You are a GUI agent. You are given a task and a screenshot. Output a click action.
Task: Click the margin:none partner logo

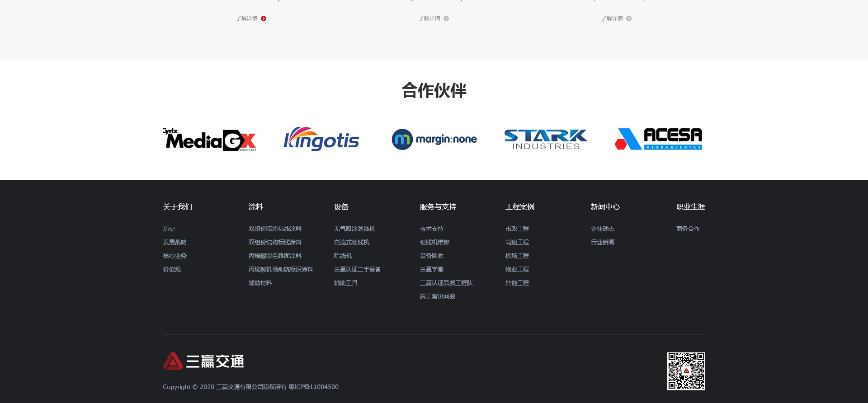click(434, 139)
